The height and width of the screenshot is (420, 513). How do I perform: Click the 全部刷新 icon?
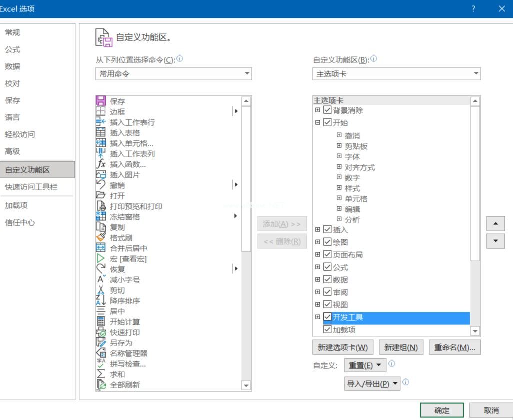101,384
